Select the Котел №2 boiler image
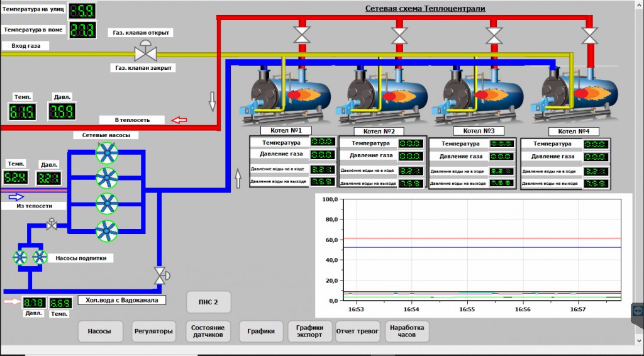The width and height of the screenshot is (644, 356). pyautogui.click(x=382, y=95)
